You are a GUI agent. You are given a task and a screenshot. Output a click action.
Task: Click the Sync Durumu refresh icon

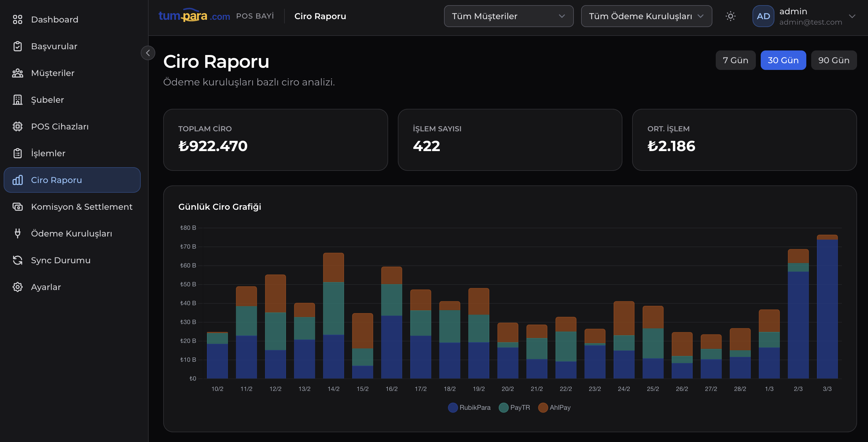tap(18, 260)
